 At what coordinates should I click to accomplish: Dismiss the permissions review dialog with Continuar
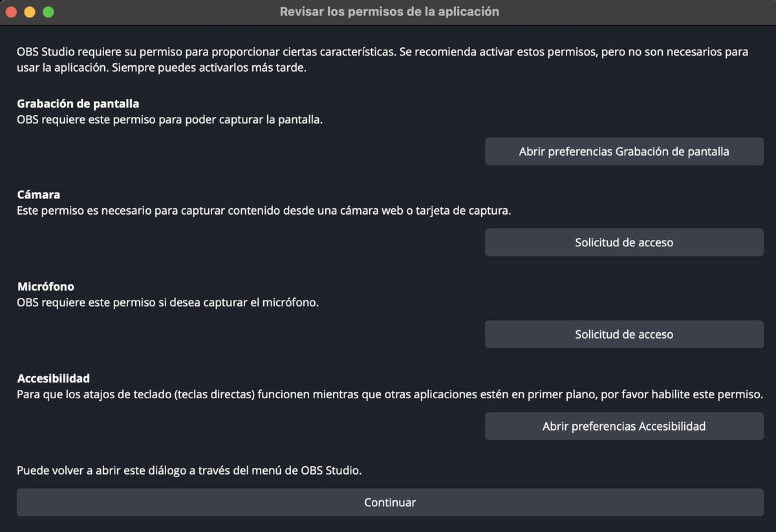click(x=389, y=502)
